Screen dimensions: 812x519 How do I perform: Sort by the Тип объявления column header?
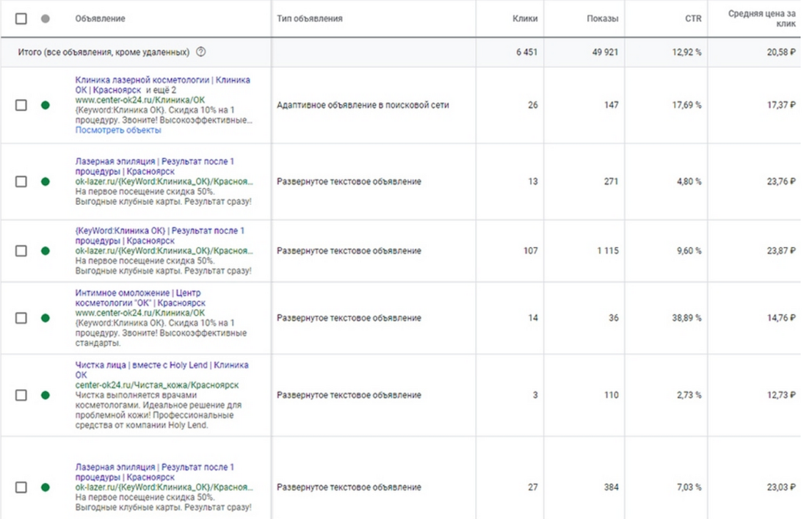coord(310,18)
